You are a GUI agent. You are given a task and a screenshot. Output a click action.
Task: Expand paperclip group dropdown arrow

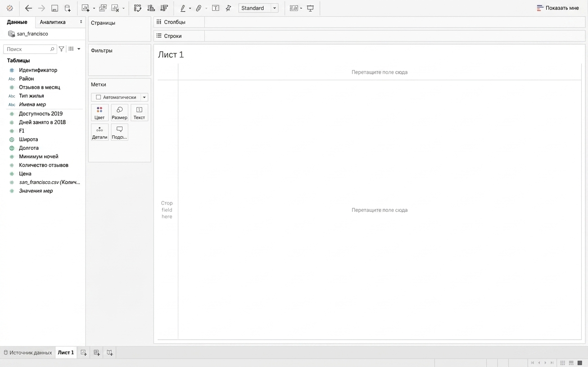point(206,9)
